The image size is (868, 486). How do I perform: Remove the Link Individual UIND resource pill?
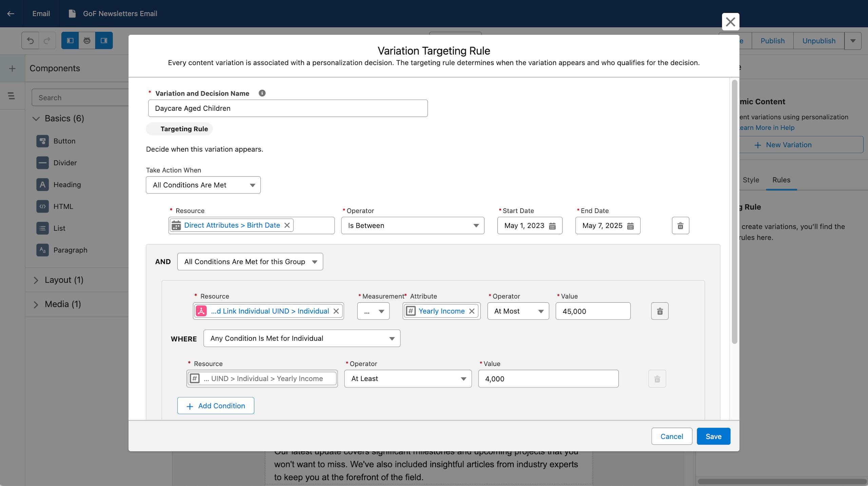tap(336, 311)
